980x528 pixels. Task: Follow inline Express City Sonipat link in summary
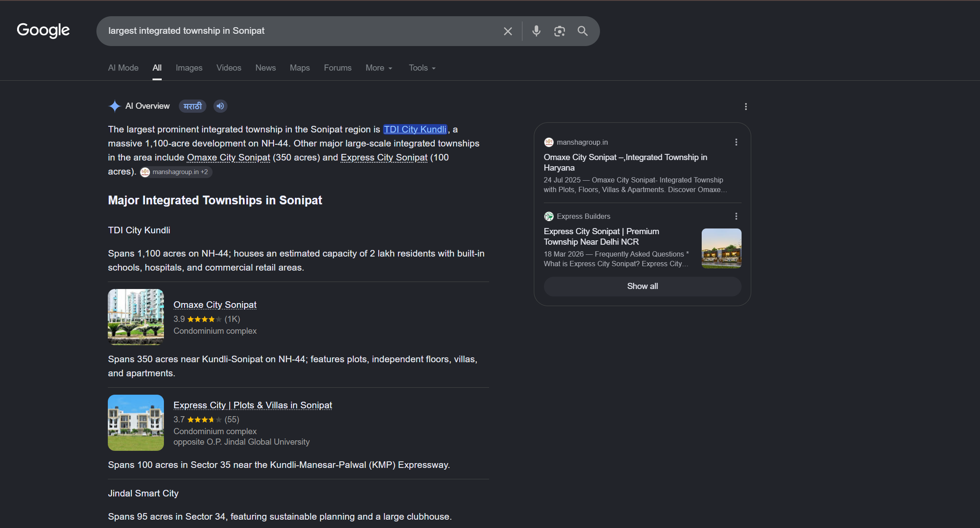[x=384, y=157]
